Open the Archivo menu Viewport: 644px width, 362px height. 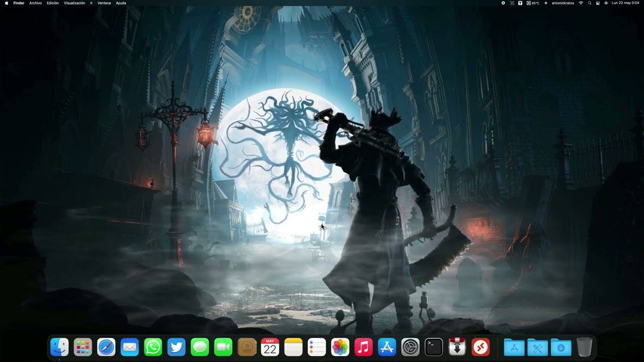click(35, 3)
